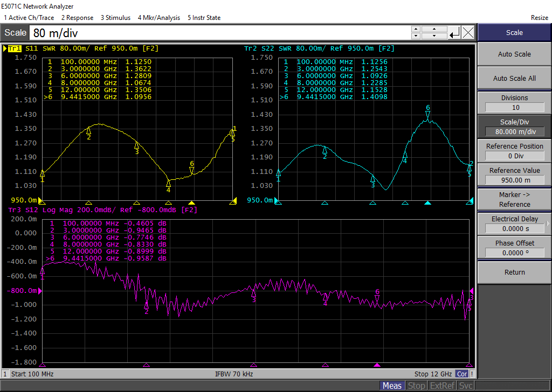Click the small step-down arrow in Scale entry bar
Image resolution: width=552 pixels, height=392 pixels.
(416, 36)
